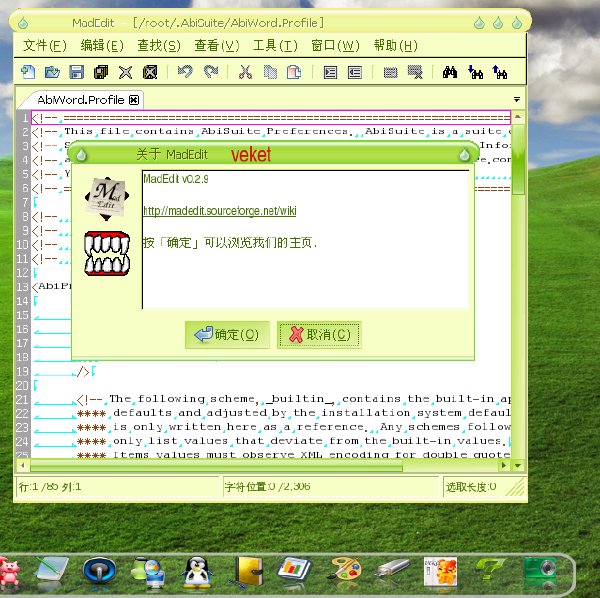
Task: Open the network computers dock icon
Action: 148,572
